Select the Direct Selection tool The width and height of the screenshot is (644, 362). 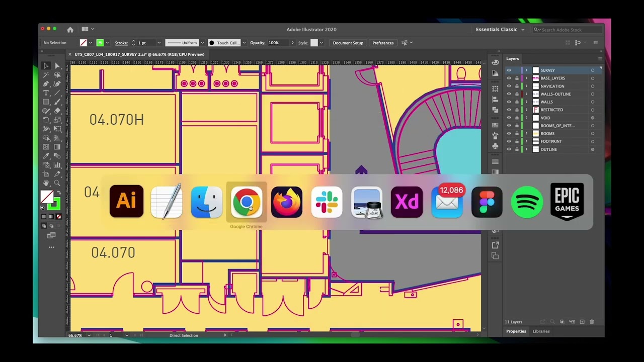point(57,65)
